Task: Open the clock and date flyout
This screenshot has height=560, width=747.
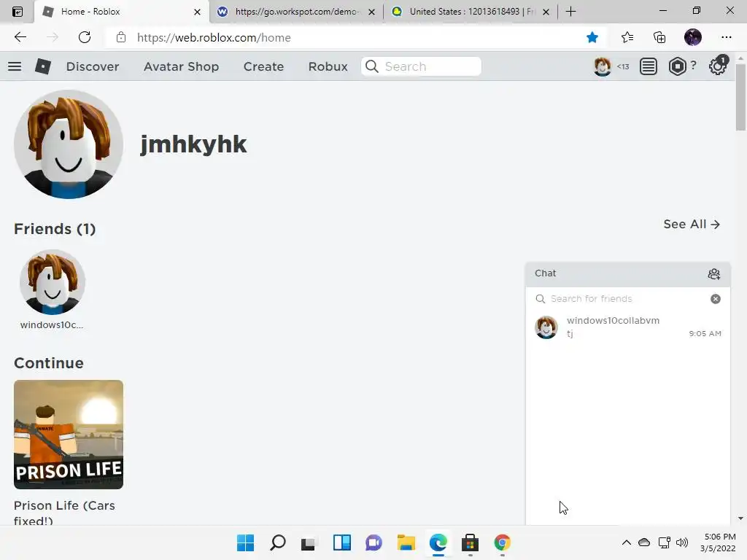Action: pos(718,542)
